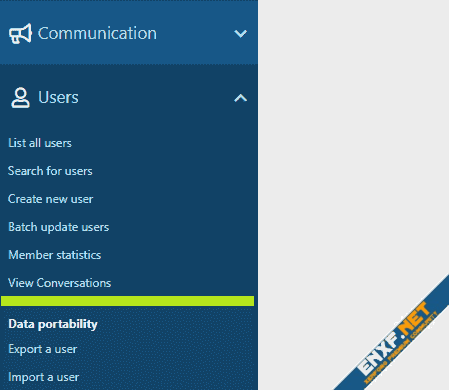The image size is (449, 390).
Task: Go to Search for users
Action: point(50,171)
